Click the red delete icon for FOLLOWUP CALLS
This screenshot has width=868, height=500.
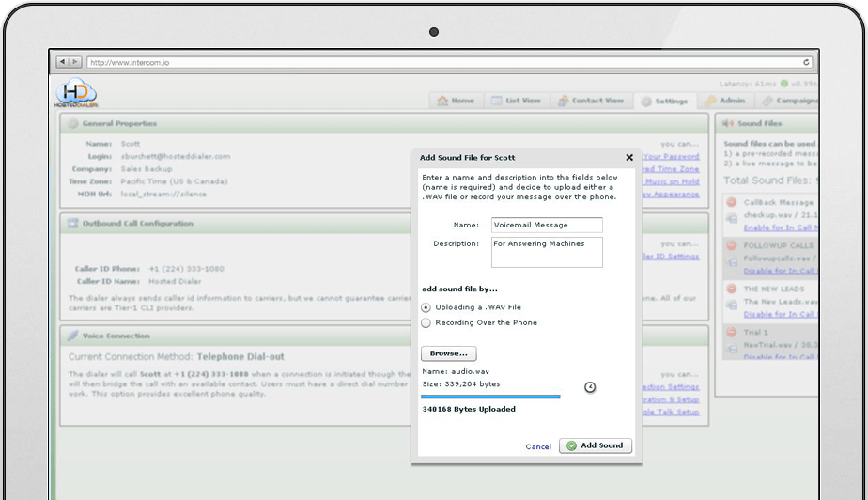[x=731, y=245]
